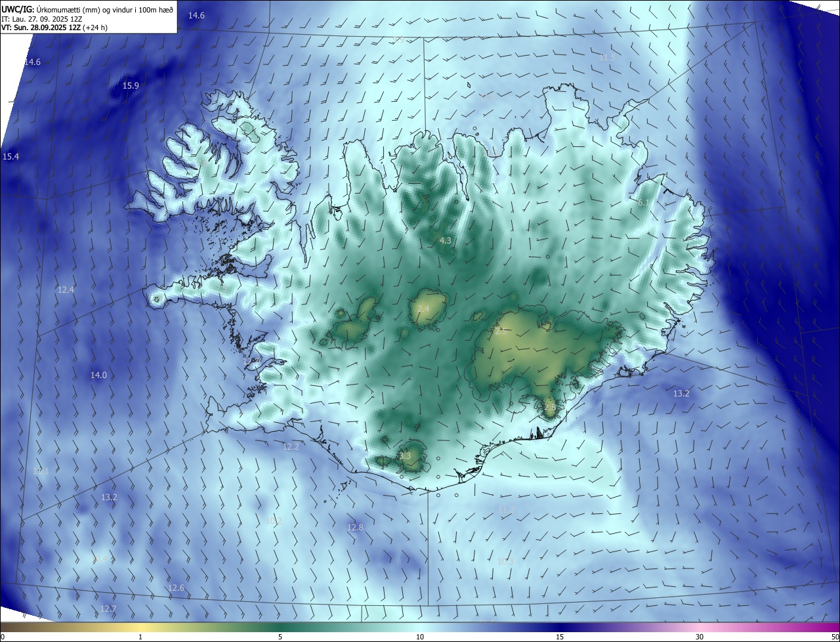Click the map value 3.3
Viewport: 840px width, 642px height.
click(405, 456)
